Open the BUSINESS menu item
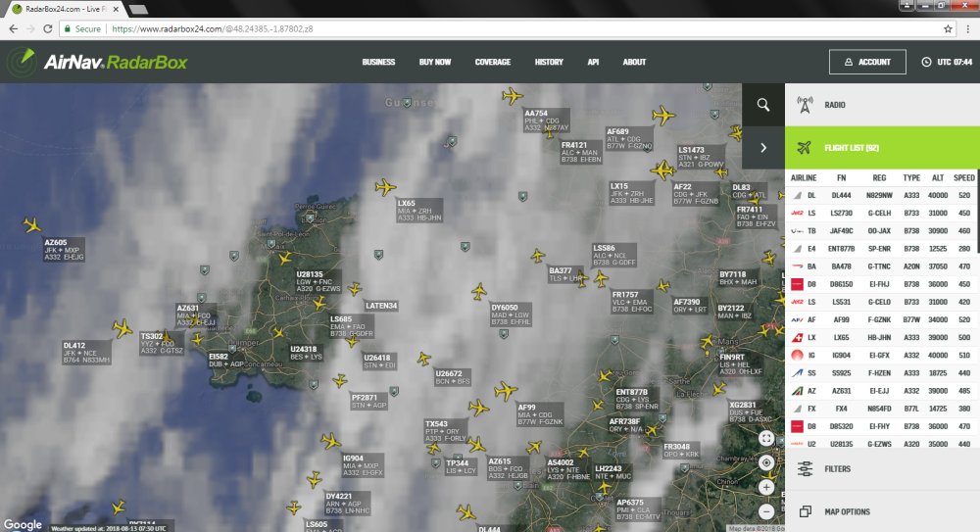The width and height of the screenshot is (980, 532). [x=378, y=62]
